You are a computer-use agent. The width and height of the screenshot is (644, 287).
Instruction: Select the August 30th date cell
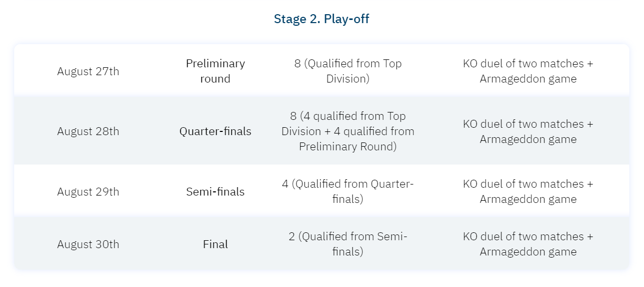coord(88,244)
